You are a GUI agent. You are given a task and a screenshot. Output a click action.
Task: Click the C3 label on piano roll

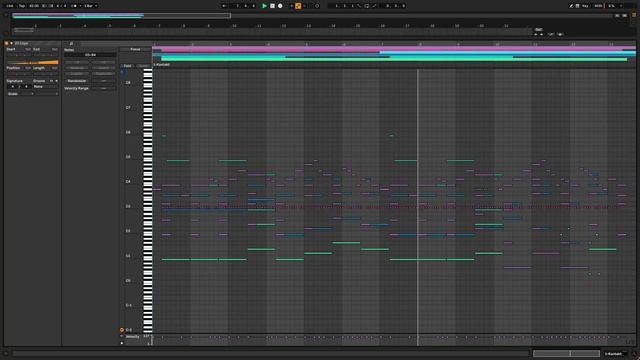click(x=128, y=206)
